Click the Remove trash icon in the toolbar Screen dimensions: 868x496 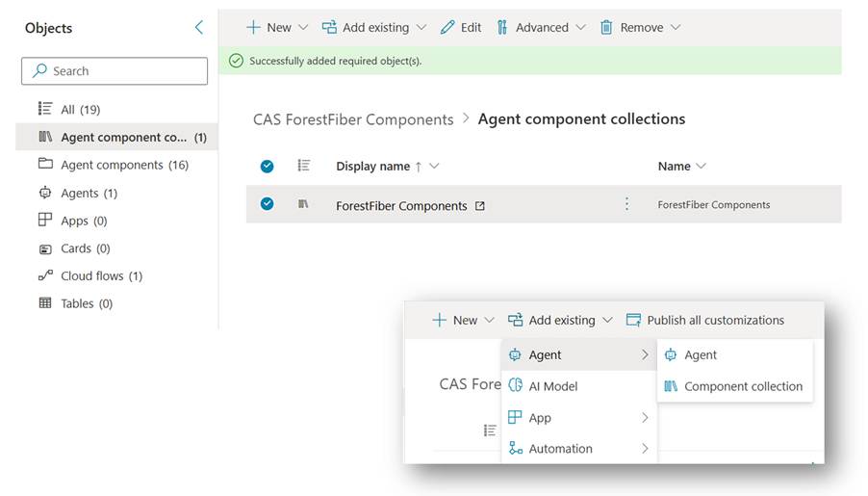pyautogui.click(x=607, y=28)
